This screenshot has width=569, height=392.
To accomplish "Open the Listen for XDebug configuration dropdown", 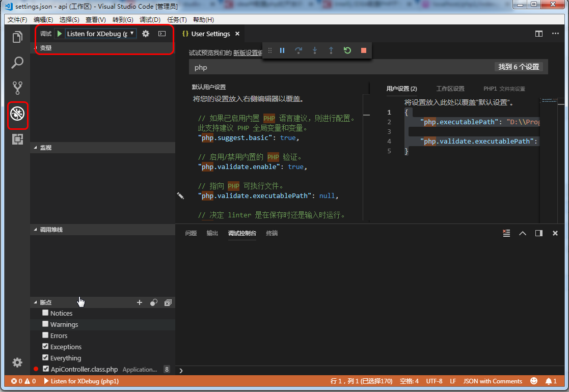I will [x=100, y=34].
